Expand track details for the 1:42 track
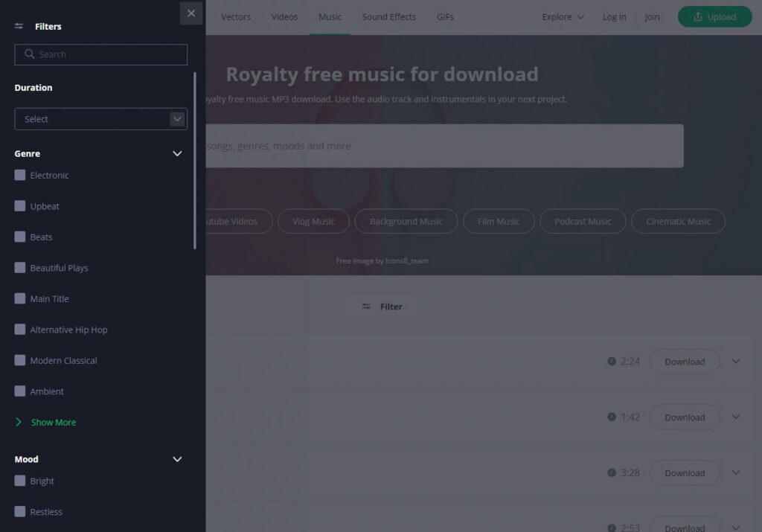 click(x=736, y=417)
